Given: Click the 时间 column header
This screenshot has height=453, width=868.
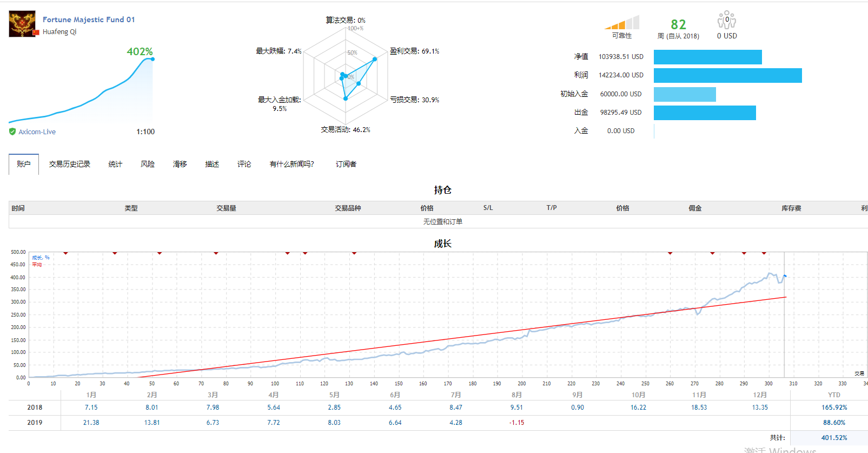Looking at the screenshot, I should (18, 208).
